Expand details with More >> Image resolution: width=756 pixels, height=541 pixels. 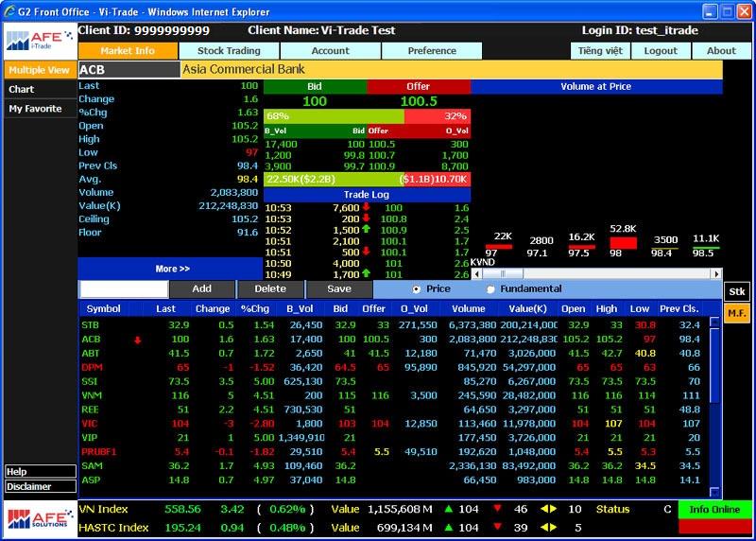point(170,269)
